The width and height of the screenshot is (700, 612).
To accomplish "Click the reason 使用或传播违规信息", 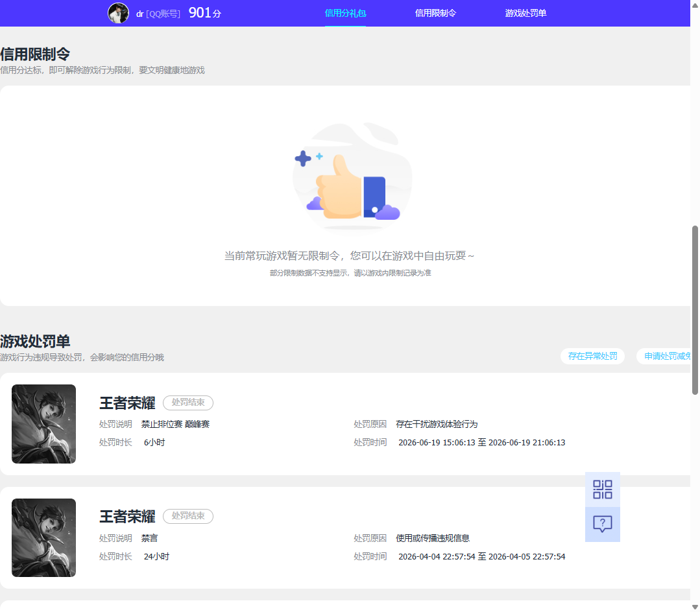I will (x=433, y=538).
